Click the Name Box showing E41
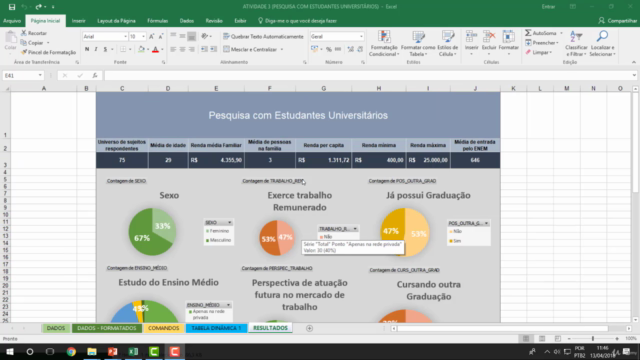 tap(23, 76)
